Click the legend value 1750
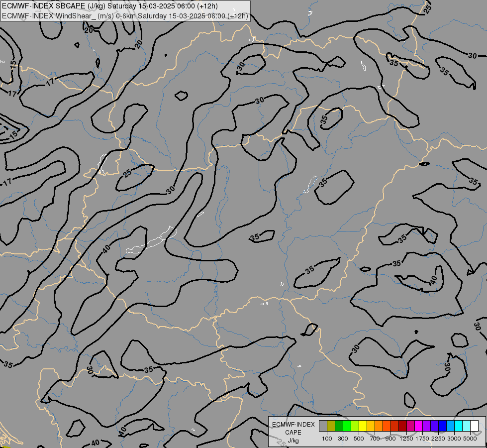 click(422, 439)
